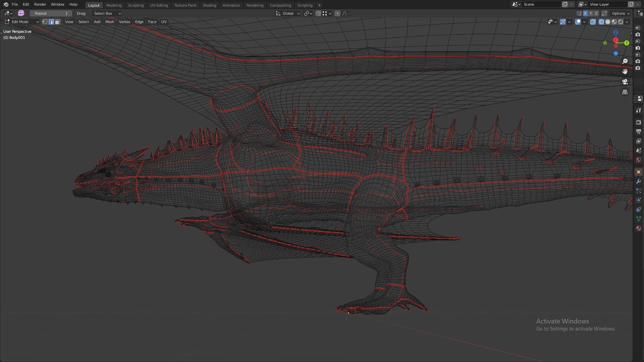Switch to solid shading
Viewport: 644px width, 362px height.
(x=608, y=22)
